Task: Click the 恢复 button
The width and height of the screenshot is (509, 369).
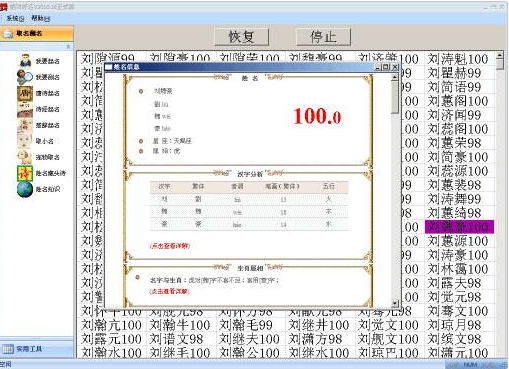Action: (x=241, y=37)
